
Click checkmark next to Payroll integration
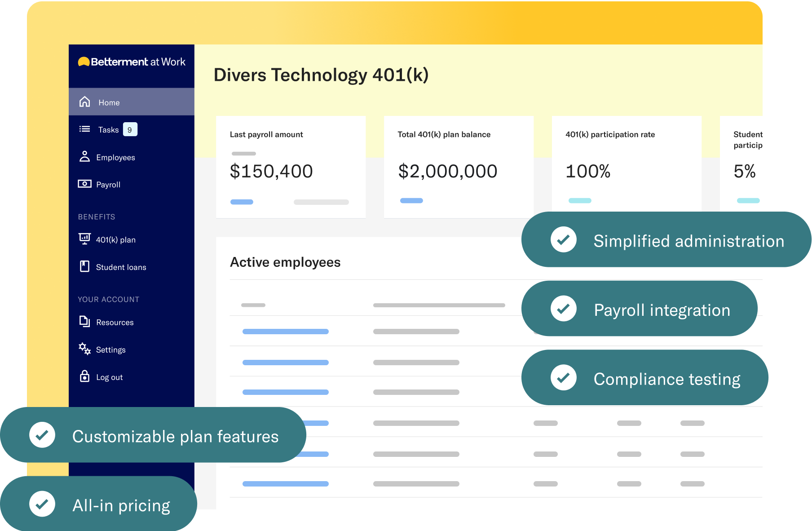(x=564, y=309)
